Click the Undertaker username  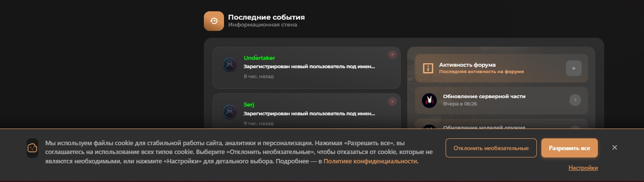259,58
